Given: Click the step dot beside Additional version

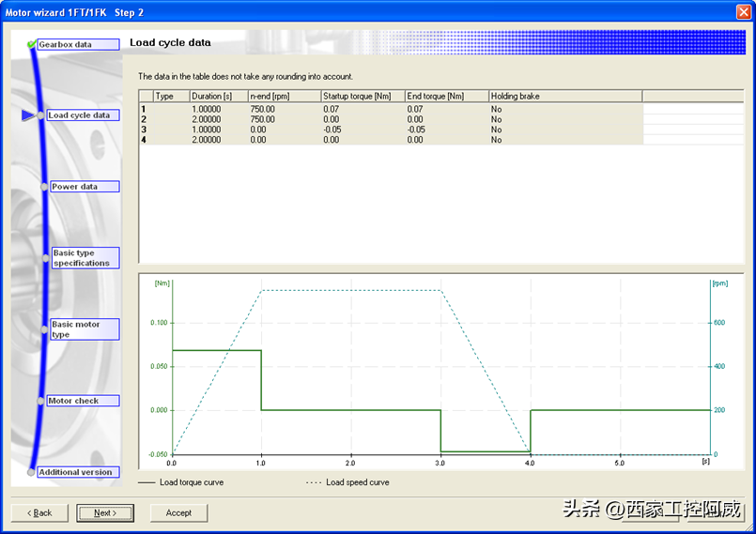Looking at the screenshot, I should (x=31, y=472).
